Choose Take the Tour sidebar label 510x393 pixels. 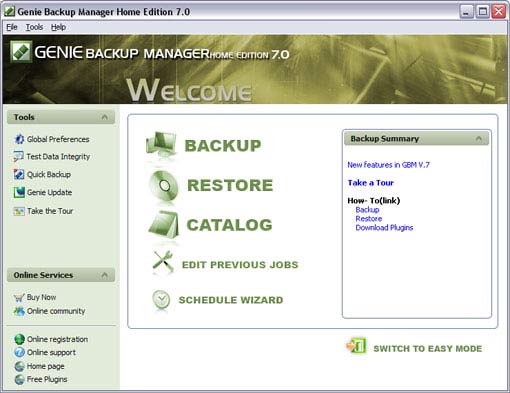[x=50, y=211]
